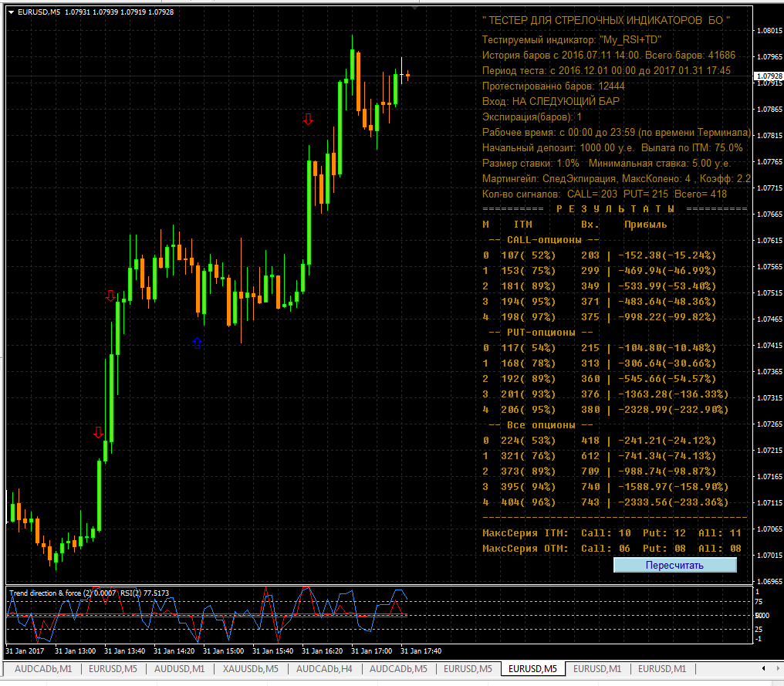The image size is (784, 686).
Task: Select the highest red down arrow signal
Action: coord(308,119)
